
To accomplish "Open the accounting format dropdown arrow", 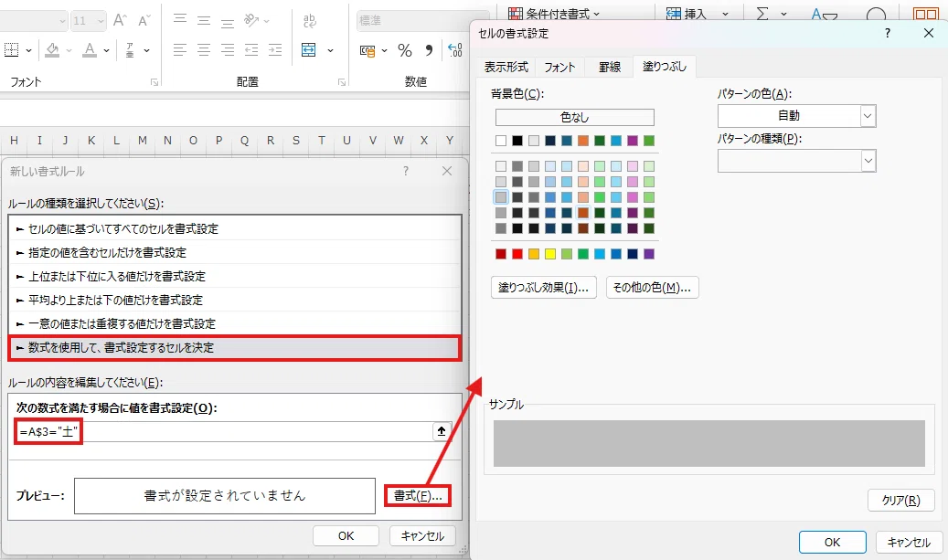I will click(385, 51).
